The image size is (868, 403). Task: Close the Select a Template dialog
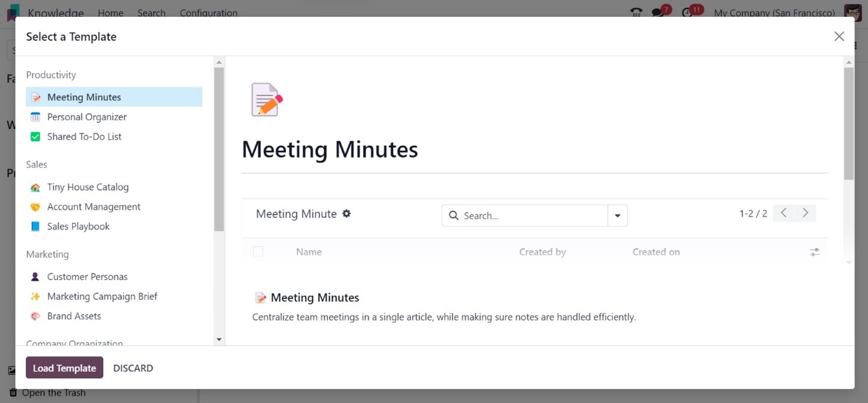click(x=839, y=36)
